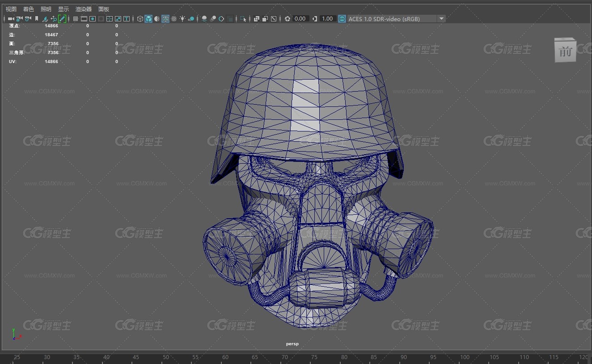This screenshot has width=592, height=364.
Task: Toggle the Safe Title overlay
Action: (x=127, y=19)
